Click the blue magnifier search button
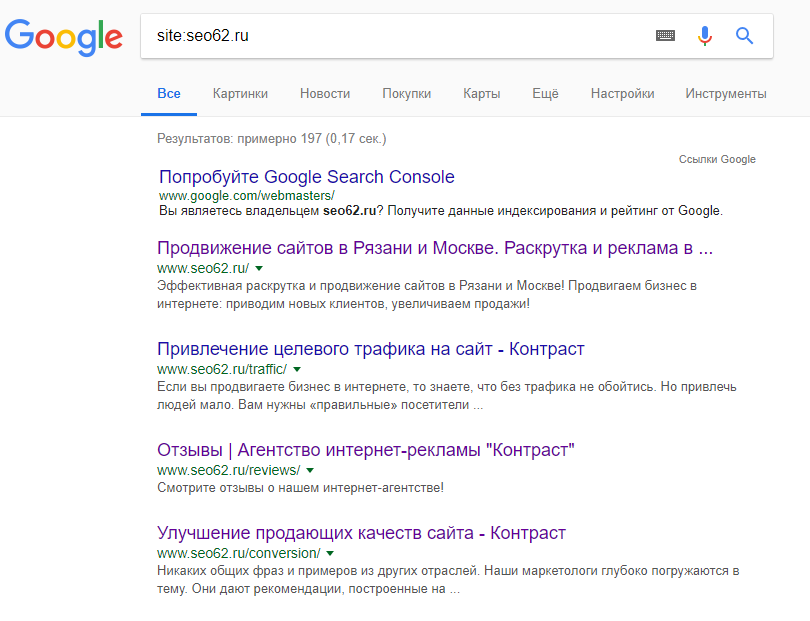Viewport: 810px width, 621px height. coord(744,36)
